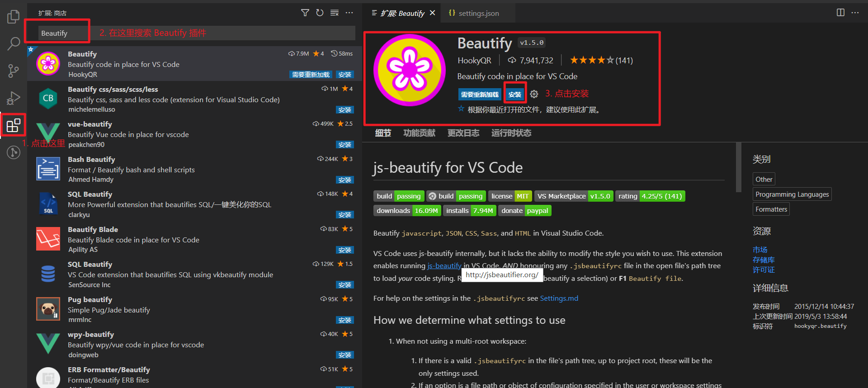Open the Git history icon in activity bar
The image size is (868, 388).
click(14, 152)
